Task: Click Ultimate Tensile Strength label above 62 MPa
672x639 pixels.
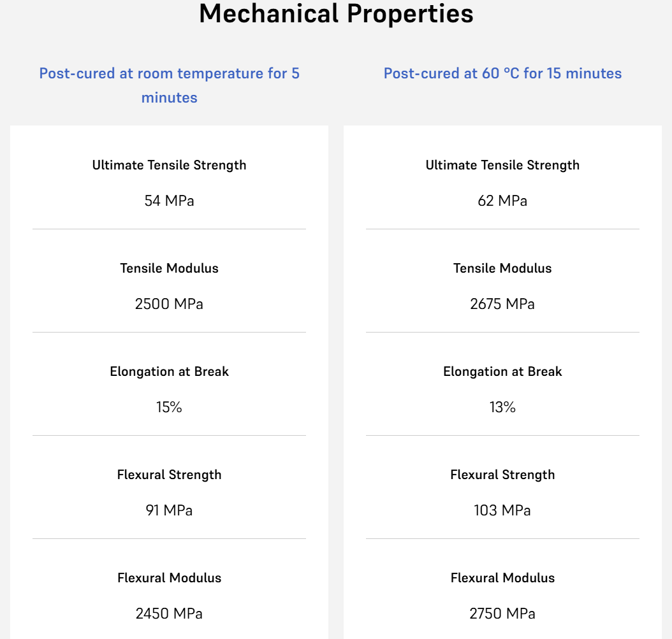Action: (x=502, y=165)
